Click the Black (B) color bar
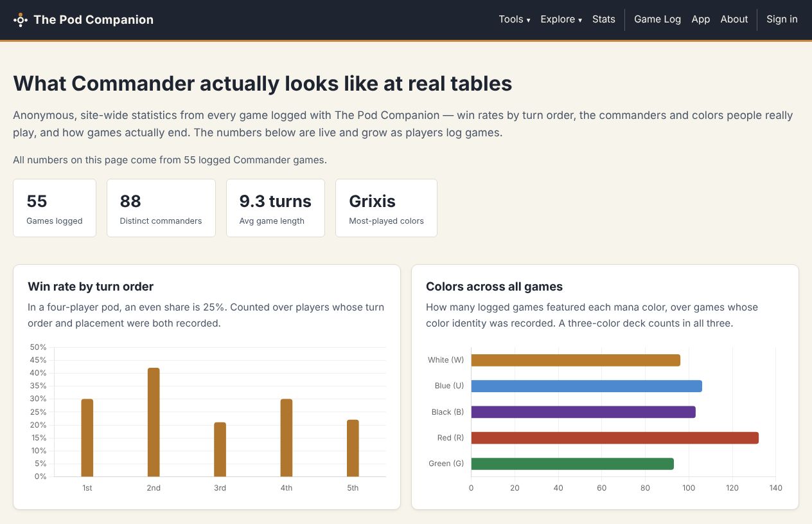This screenshot has width=812, height=524. (583, 411)
